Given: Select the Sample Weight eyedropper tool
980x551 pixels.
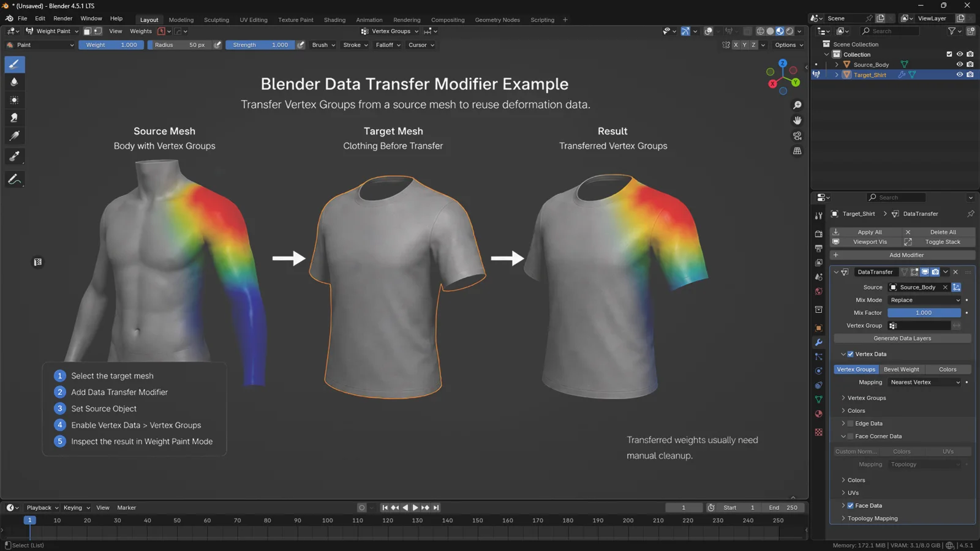Looking at the screenshot, I should point(15,157).
